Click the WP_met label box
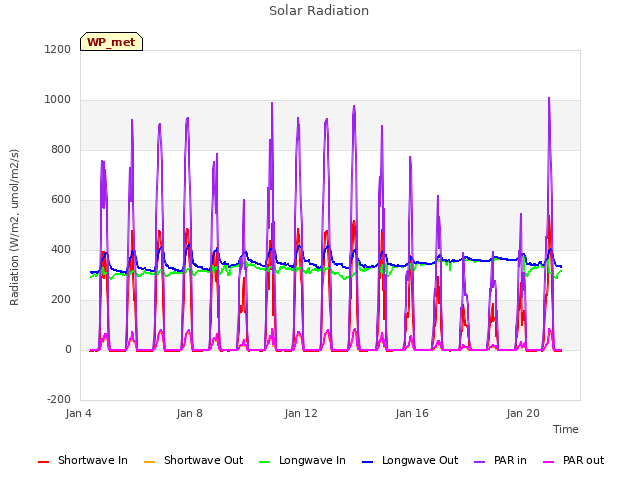 111,42
